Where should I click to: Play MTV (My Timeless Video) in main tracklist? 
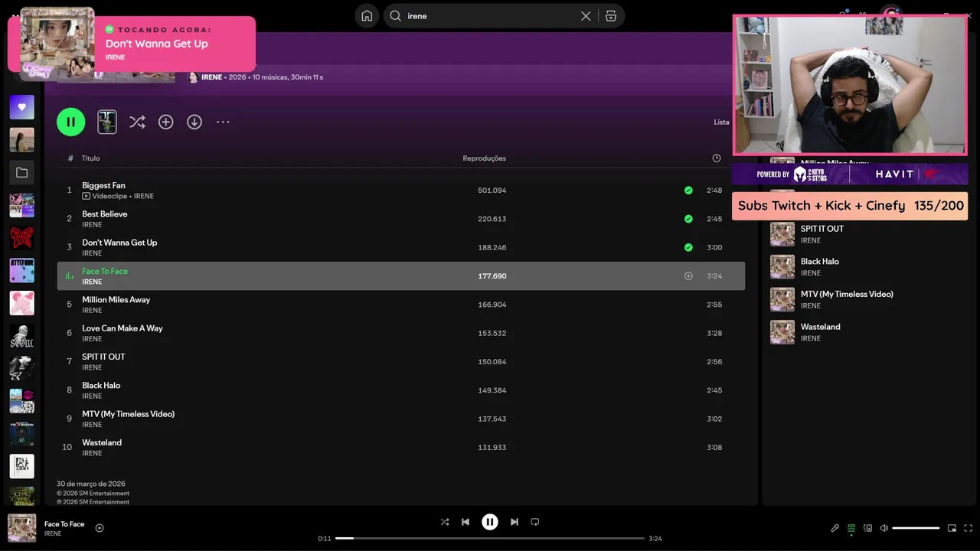pos(129,414)
